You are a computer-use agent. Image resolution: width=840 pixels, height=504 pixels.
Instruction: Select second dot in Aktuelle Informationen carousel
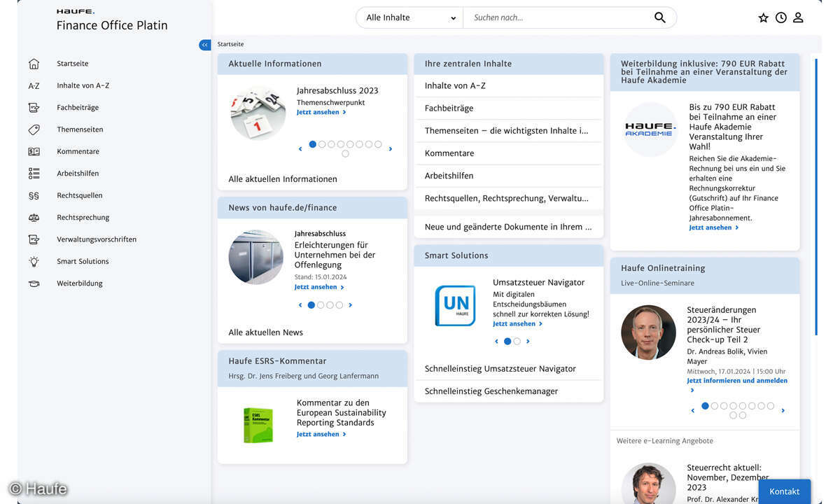tap(322, 144)
